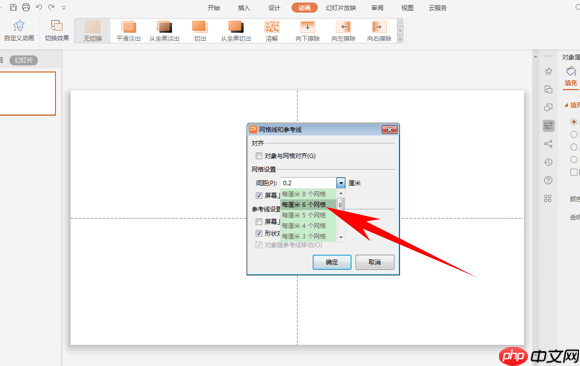Switch to 幻灯片 pane tab
580x366 pixels.
tap(24, 60)
